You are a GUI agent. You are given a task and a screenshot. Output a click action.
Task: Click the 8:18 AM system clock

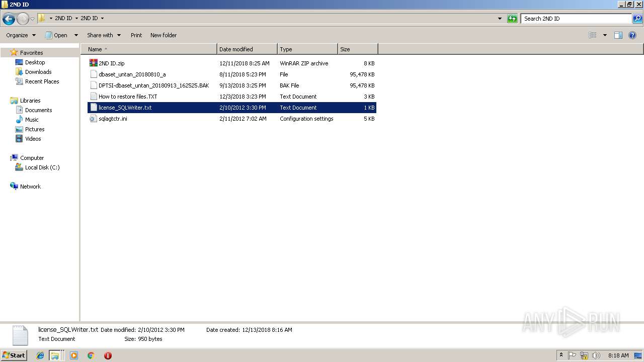point(618,355)
